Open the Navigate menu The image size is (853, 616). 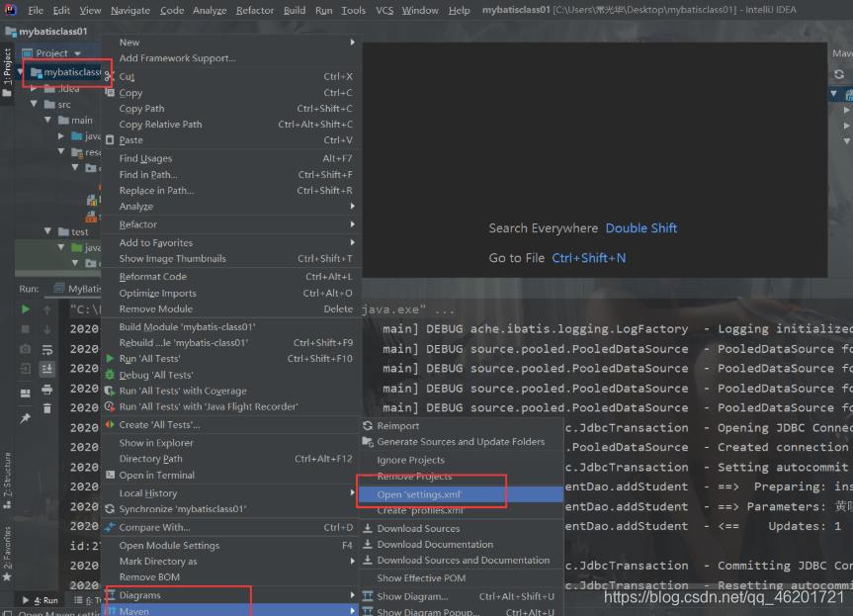click(x=130, y=10)
